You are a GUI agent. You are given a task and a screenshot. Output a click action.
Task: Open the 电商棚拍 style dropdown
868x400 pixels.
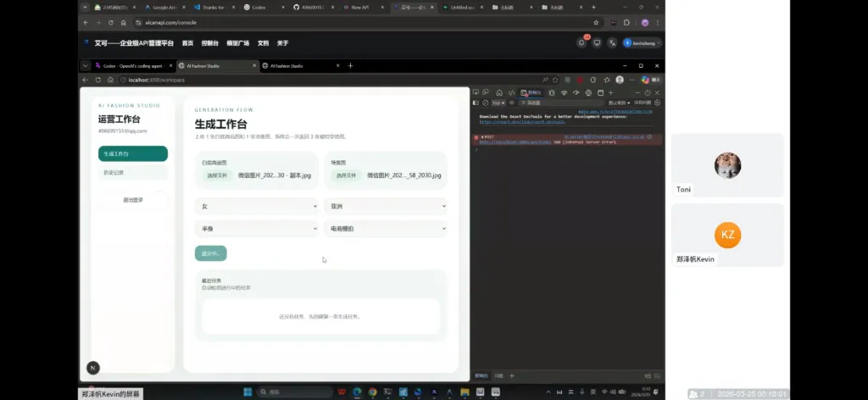(386, 229)
